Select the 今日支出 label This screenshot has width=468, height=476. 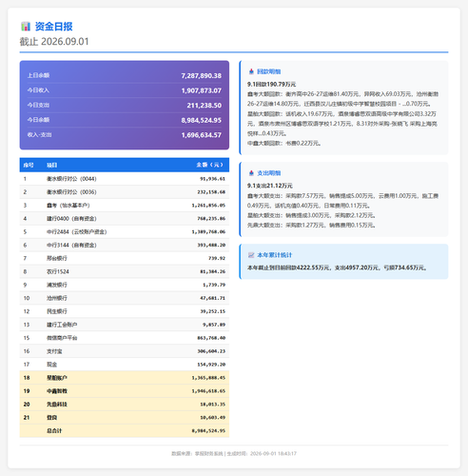pos(38,105)
